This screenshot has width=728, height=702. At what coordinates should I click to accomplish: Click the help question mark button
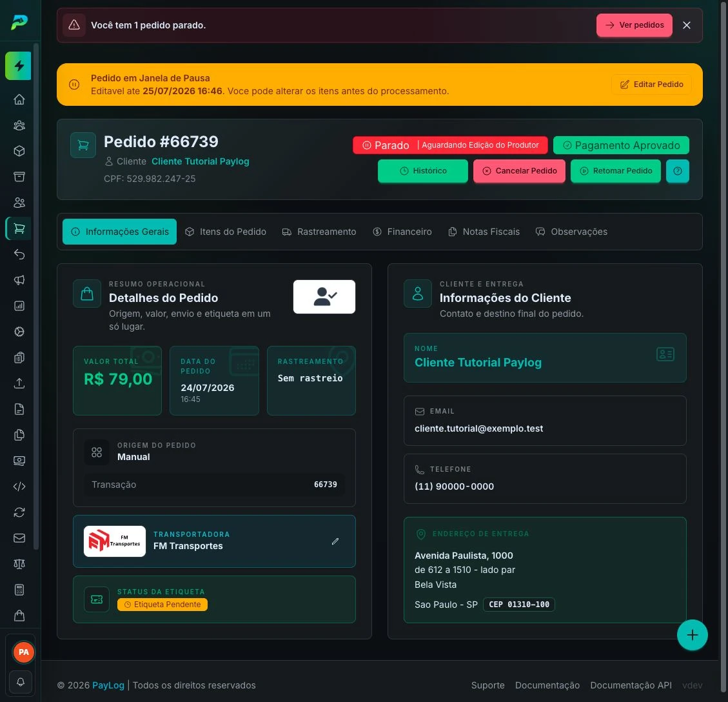678,171
